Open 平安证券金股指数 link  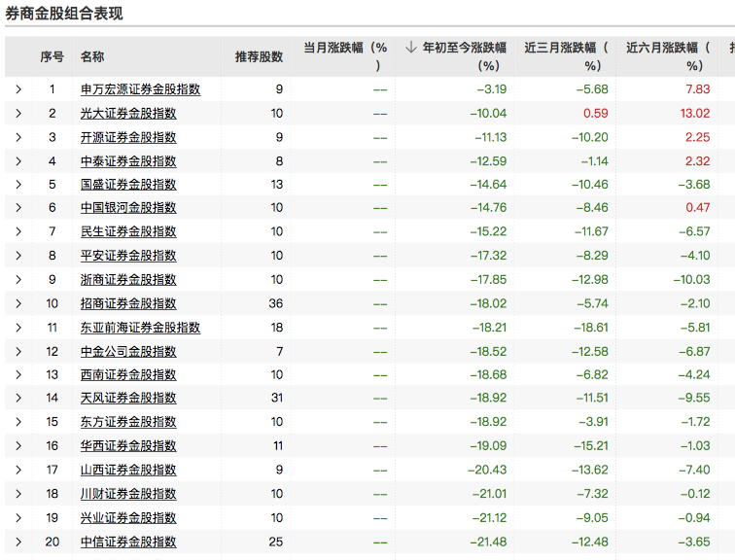pyautogui.click(x=128, y=256)
